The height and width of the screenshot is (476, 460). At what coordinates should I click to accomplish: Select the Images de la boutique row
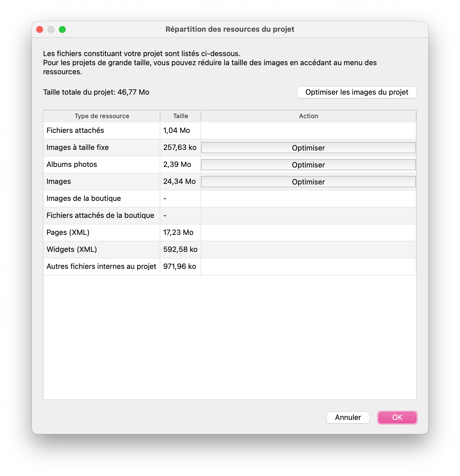(84, 199)
